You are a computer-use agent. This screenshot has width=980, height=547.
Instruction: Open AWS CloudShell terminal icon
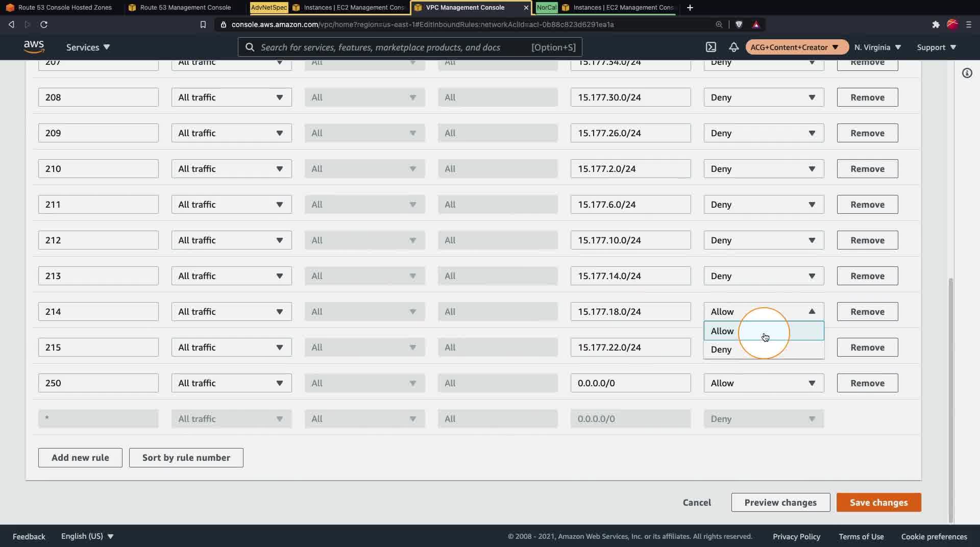tap(711, 47)
